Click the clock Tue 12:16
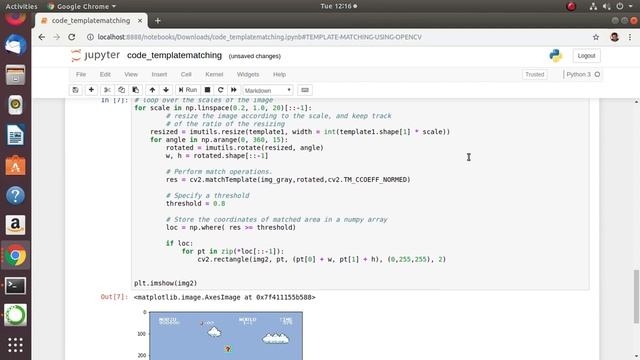This screenshot has width=640, height=360. [338, 6]
